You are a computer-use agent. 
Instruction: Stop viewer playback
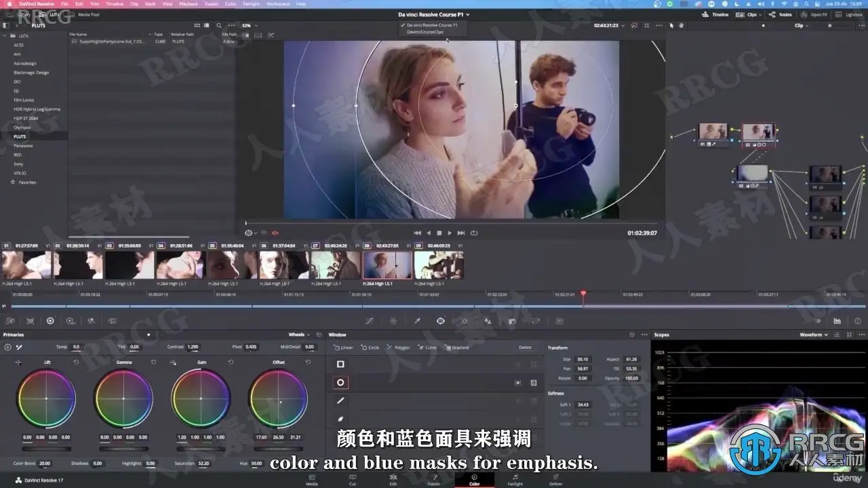click(x=439, y=232)
